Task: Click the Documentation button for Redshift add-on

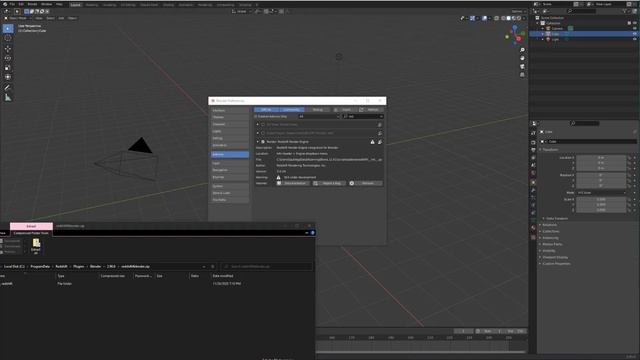Action: 293,183
